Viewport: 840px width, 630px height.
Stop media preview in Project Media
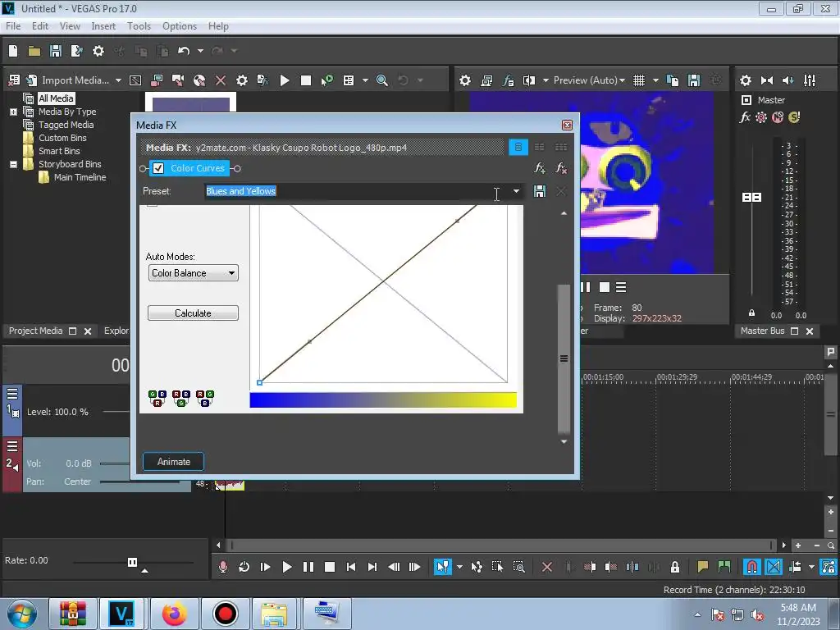[306, 80]
